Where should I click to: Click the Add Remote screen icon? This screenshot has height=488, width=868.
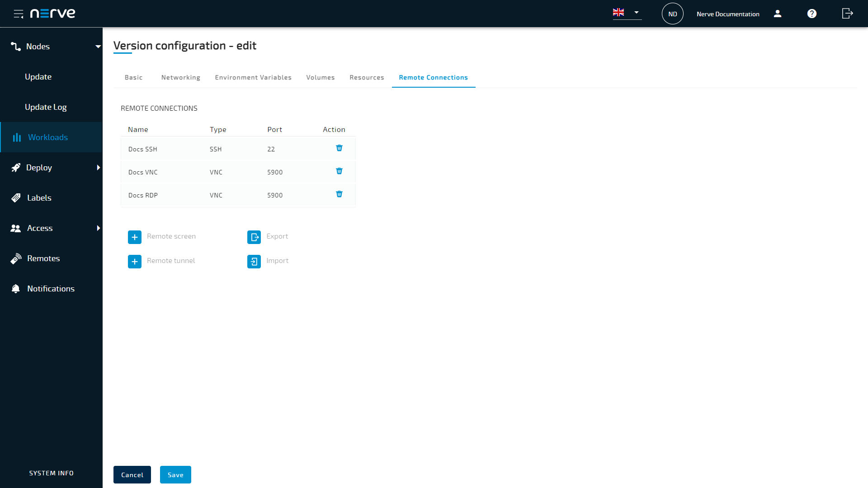click(134, 237)
